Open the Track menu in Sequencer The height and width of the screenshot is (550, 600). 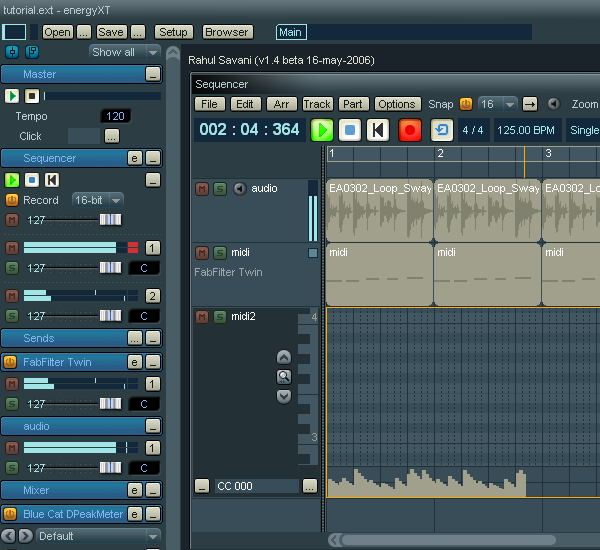click(x=317, y=104)
